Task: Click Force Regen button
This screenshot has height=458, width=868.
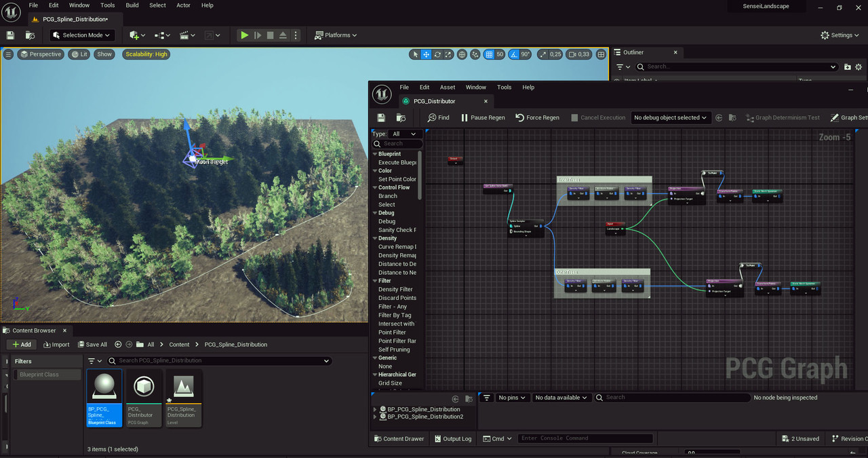Action: pyautogui.click(x=537, y=117)
